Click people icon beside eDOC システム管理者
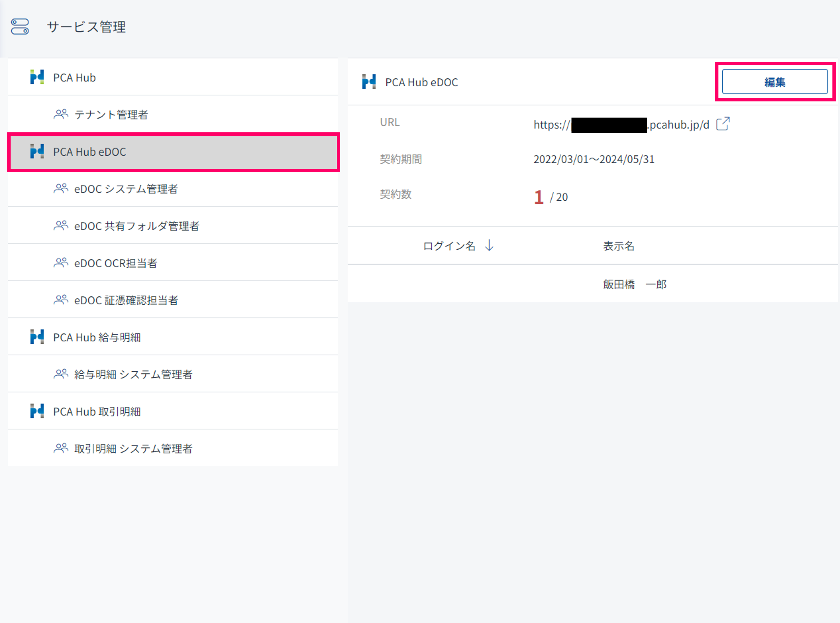This screenshot has width=840, height=623. (61, 188)
